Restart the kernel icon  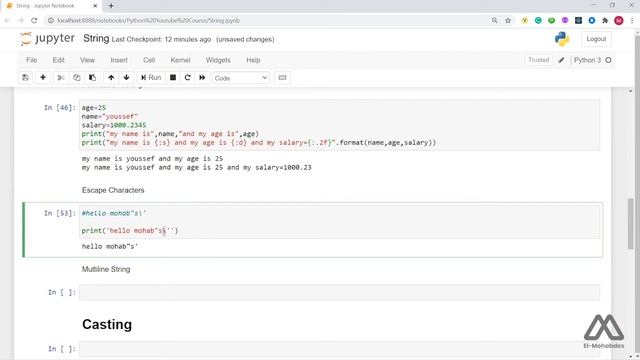tap(187, 78)
